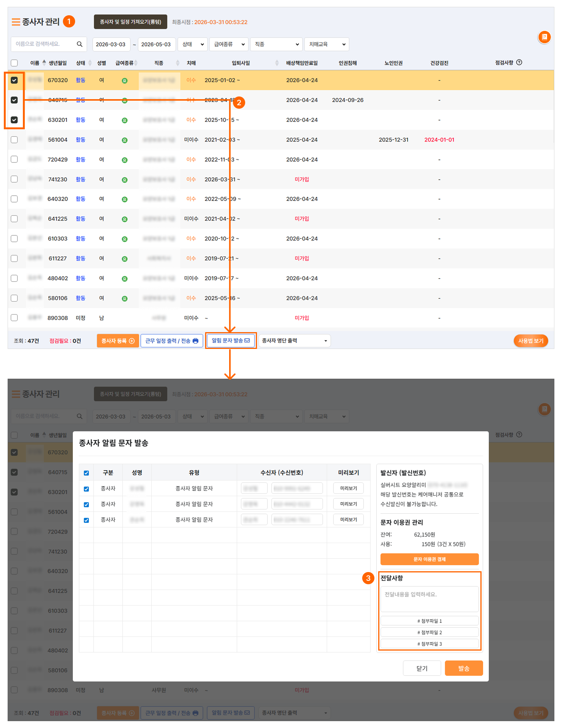562x728 pixels.
Task: Click 활동 status link in upper 670320 row
Action: tap(80, 80)
